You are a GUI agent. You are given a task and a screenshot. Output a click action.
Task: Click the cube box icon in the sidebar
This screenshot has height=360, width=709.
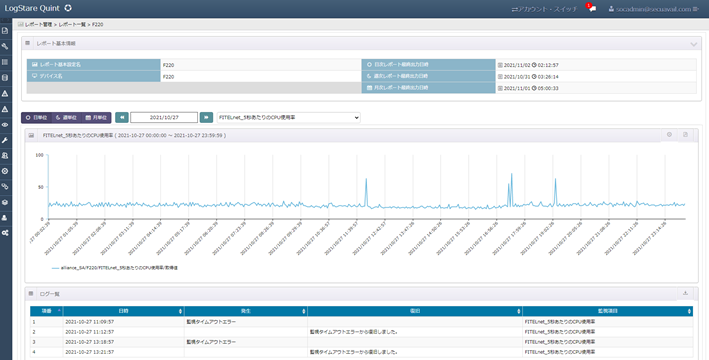click(5, 202)
